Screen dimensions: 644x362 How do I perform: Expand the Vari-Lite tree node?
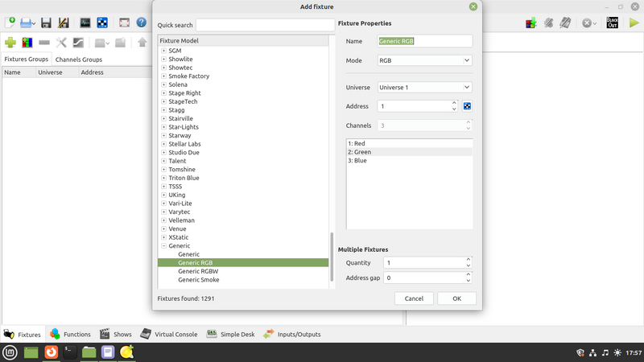click(163, 204)
